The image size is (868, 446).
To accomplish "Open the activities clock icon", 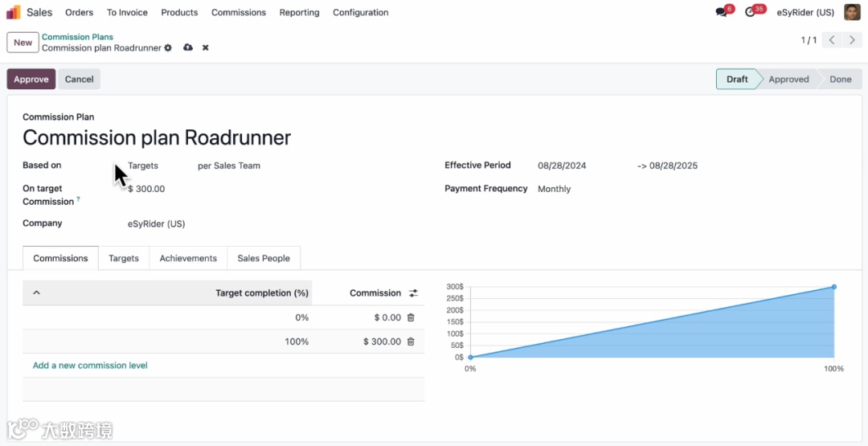I will 750,12.
